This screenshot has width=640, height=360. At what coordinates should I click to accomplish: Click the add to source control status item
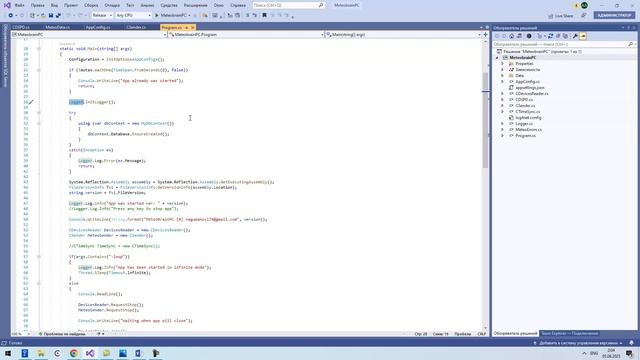coord(578,343)
